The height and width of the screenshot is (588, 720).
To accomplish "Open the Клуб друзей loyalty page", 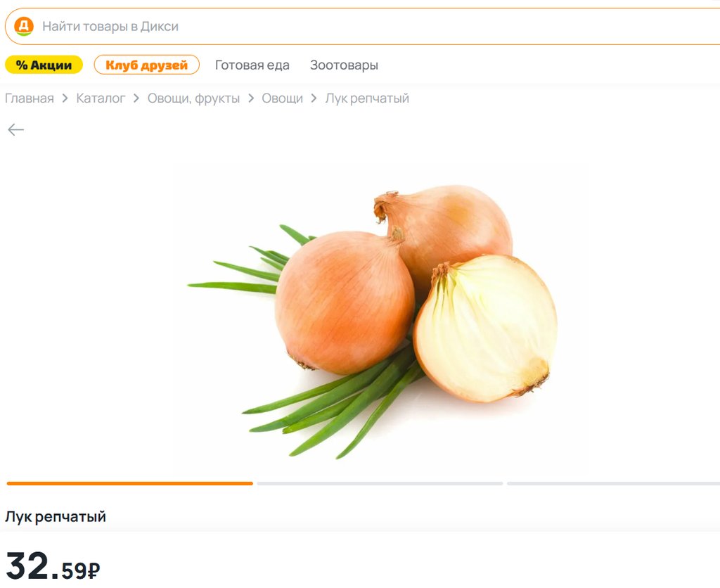I will pos(146,65).
